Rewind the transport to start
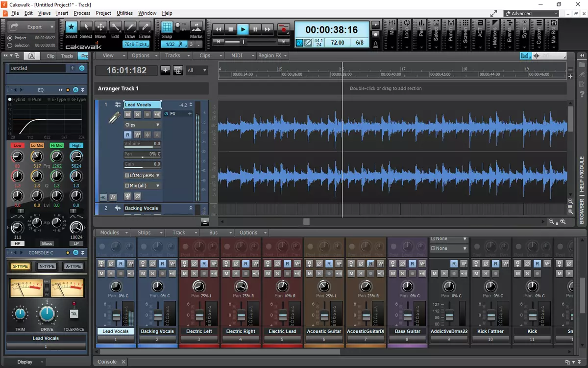The height and width of the screenshot is (368, 588). pyautogui.click(x=219, y=29)
